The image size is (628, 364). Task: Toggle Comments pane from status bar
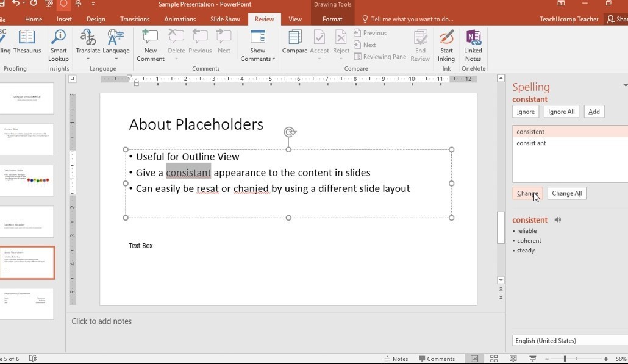click(437, 359)
